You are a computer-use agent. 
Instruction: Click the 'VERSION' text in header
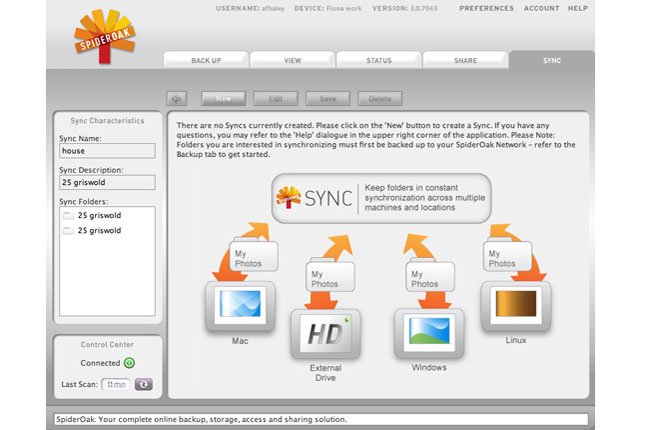tap(405, 8)
